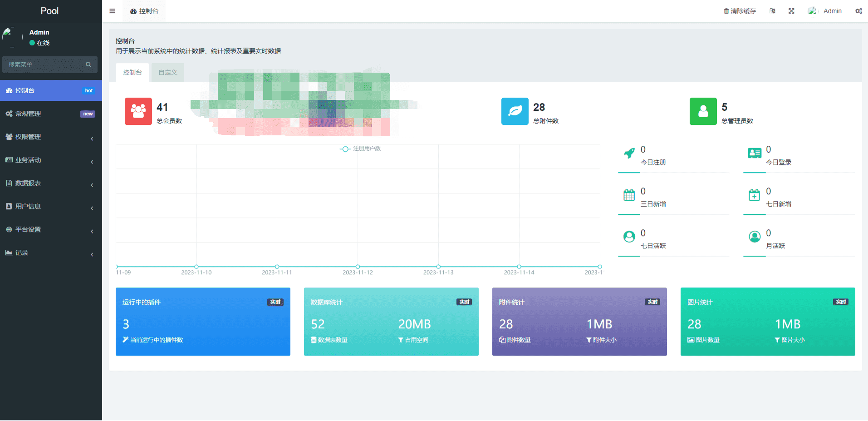
Task: Click the green 总管理员数 user icon
Action: point(703,111)
